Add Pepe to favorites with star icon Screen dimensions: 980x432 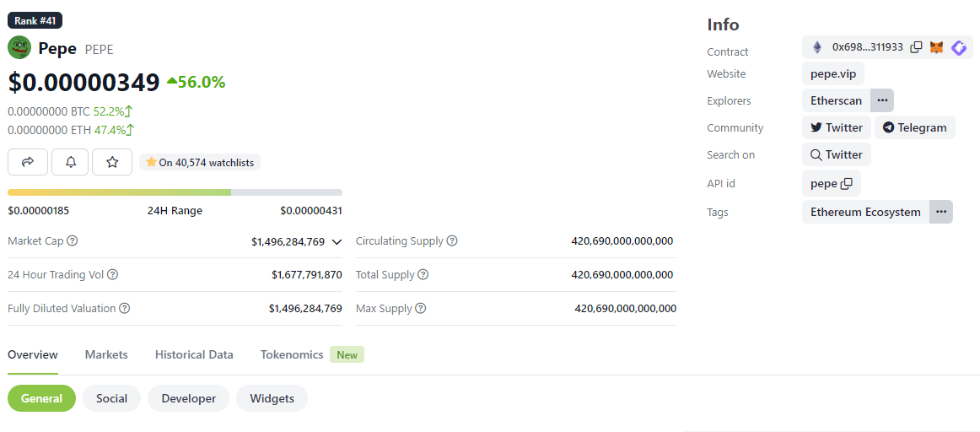[112, 162]
